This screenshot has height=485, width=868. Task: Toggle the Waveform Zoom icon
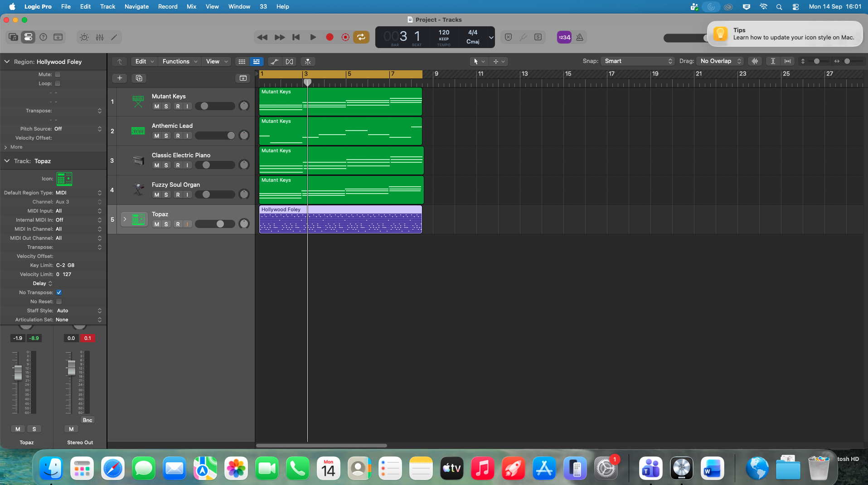pos(755,61)
